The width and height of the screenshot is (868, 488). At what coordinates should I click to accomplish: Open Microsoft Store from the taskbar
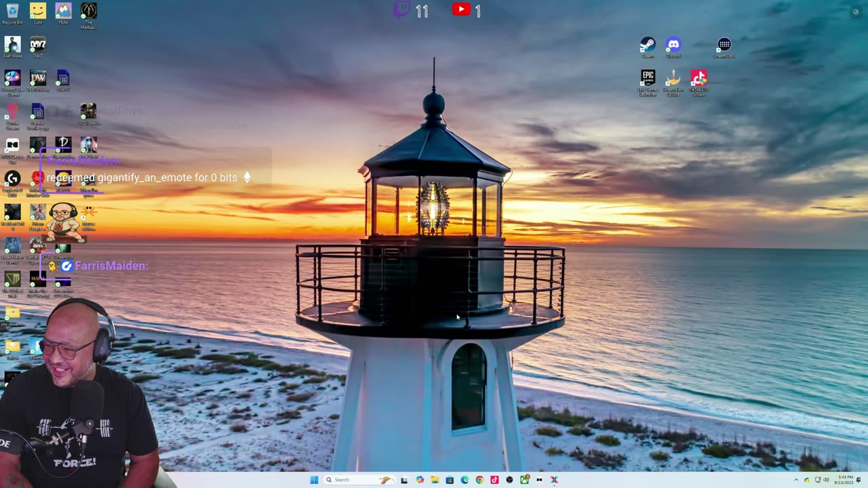click(x=450, y=480)
